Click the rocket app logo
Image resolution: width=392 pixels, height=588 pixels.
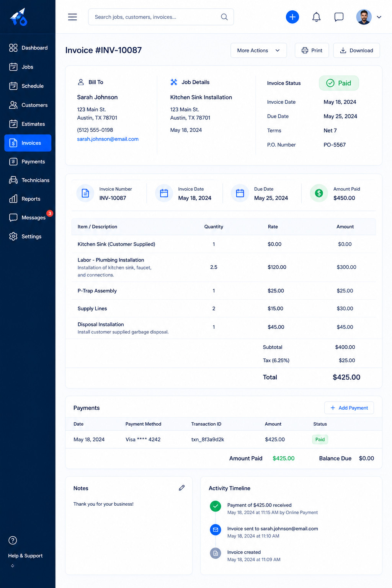(x=18, y=17)
